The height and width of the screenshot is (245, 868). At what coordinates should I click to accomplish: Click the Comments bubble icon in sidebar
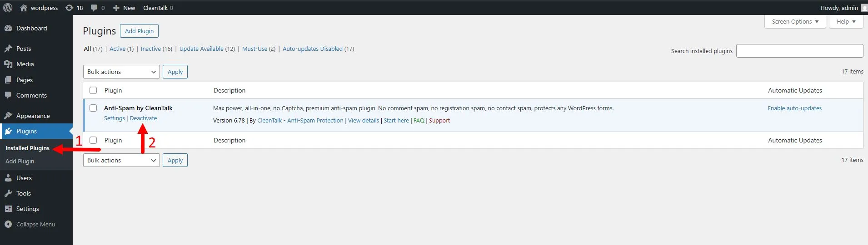coord(8,95)
